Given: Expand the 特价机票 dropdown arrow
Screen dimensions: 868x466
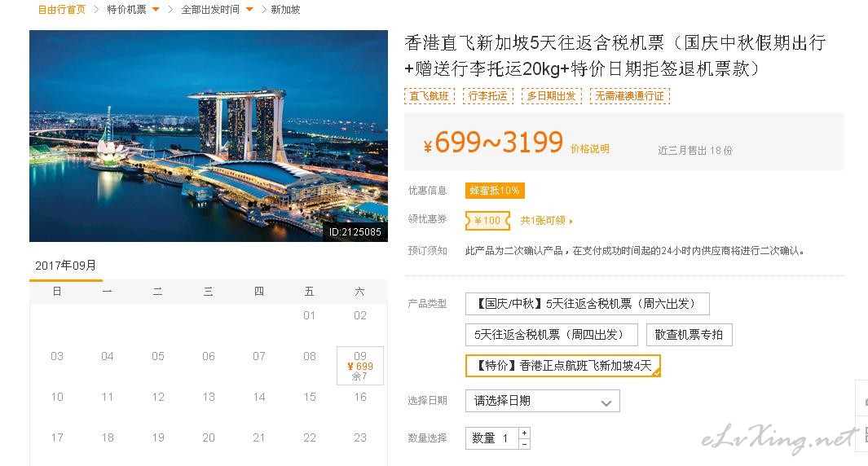Looking at the screenshot, I should coord(156,10).
